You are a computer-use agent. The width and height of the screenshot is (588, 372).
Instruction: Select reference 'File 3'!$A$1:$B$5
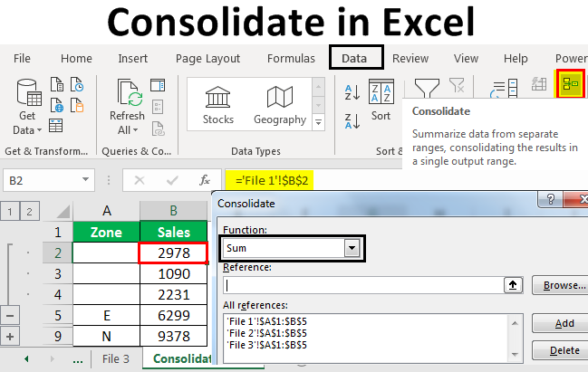[x=266, y=345]
